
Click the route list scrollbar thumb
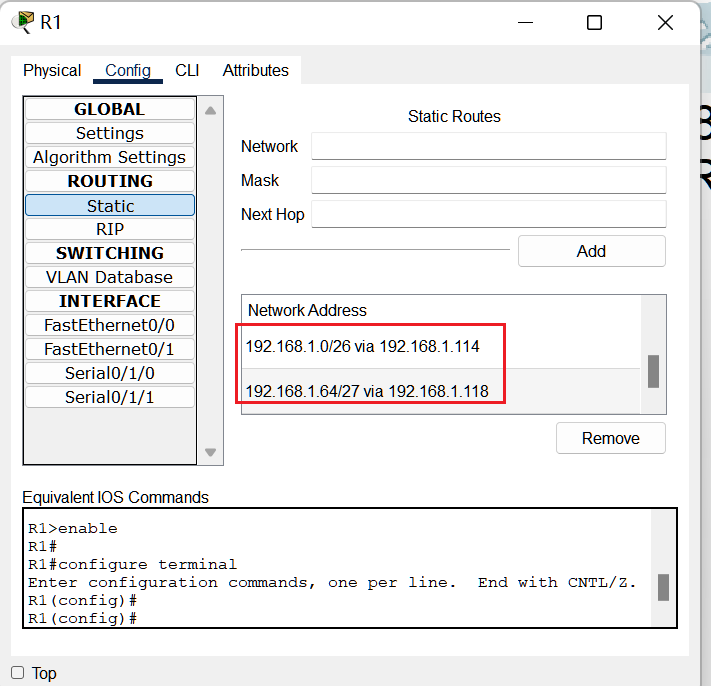tap(653, 372)
